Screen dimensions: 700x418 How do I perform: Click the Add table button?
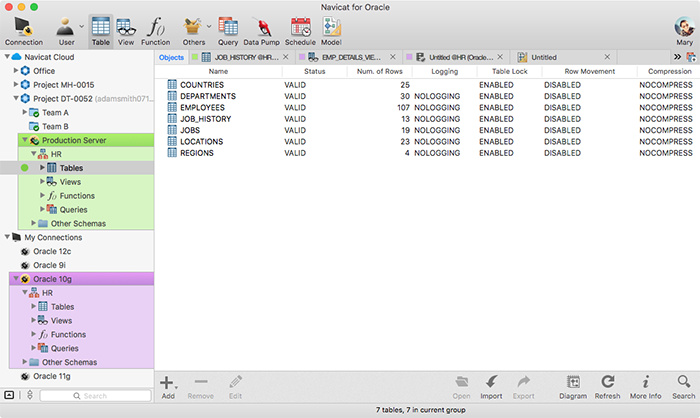(168, 387)
